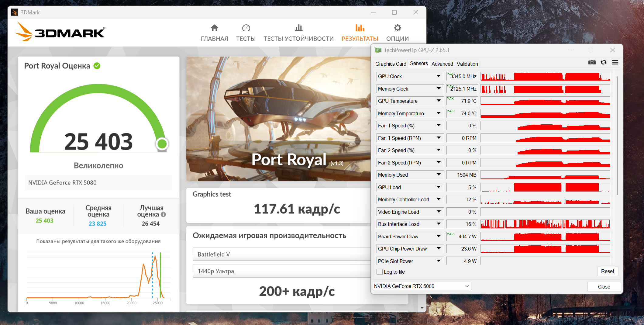Click the Board Power Draw history graph
644x325 pixels.
[x=546, y=236]
